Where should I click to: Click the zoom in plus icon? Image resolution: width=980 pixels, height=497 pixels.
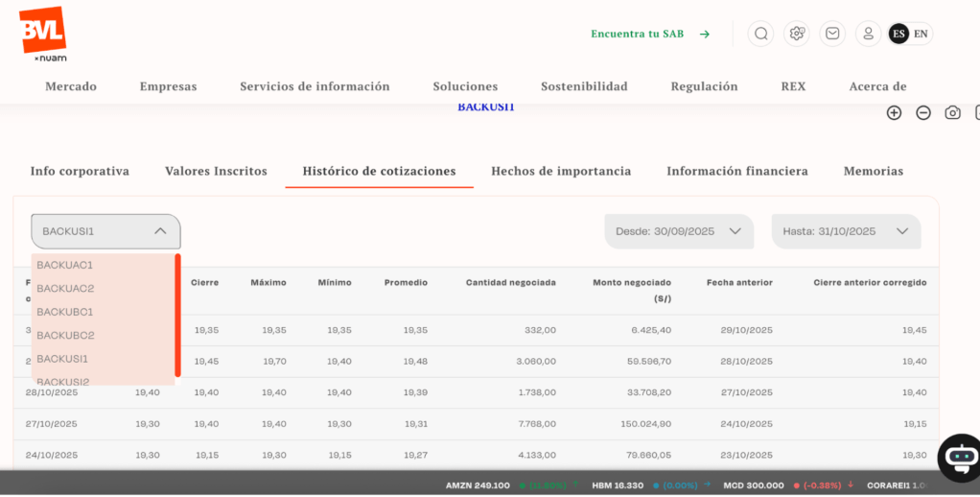point(894,113)
